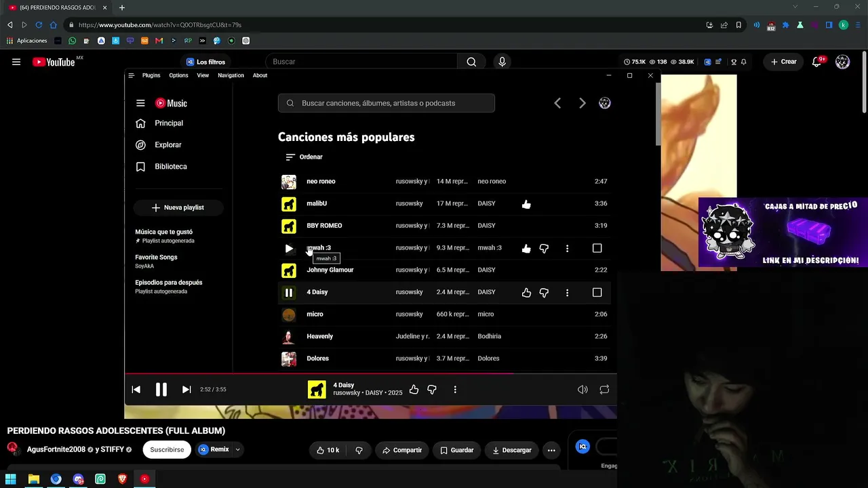
Task: Open more options for 4 Daisy row
Action: point(567,292)
